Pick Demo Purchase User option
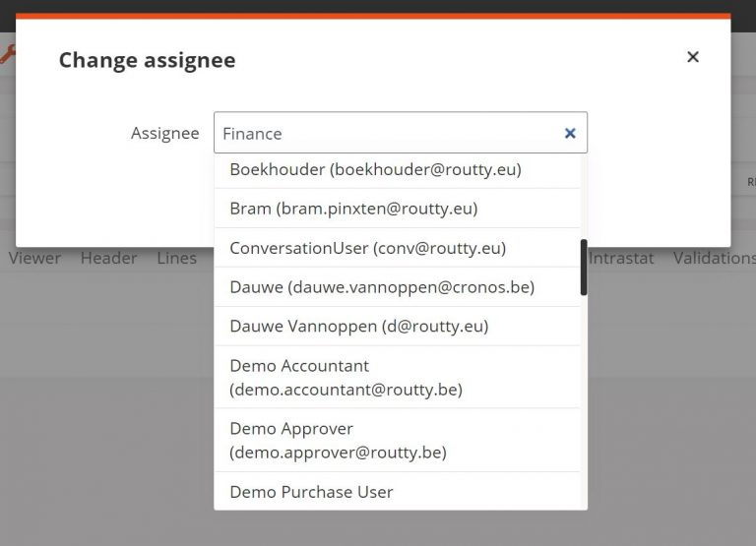The width and height of the screenshot is (756, 546). pos(311,492)
